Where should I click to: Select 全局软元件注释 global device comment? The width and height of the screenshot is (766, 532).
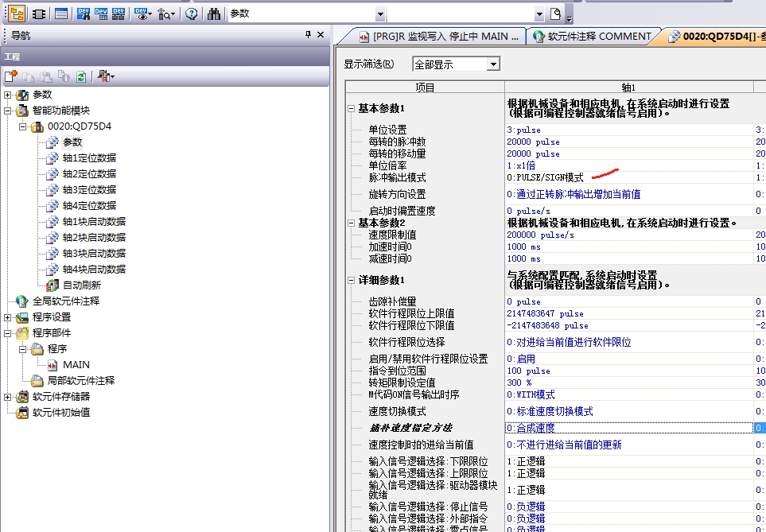(x=66, y=301)
